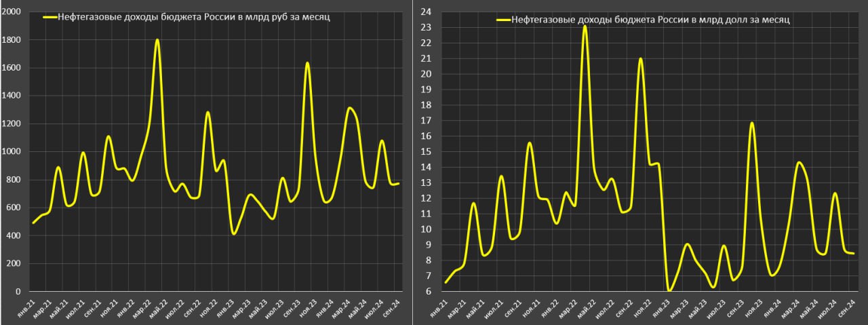Select the 19 y-axis label
This screenshot has height=325, width=868.
coord(427,90)
